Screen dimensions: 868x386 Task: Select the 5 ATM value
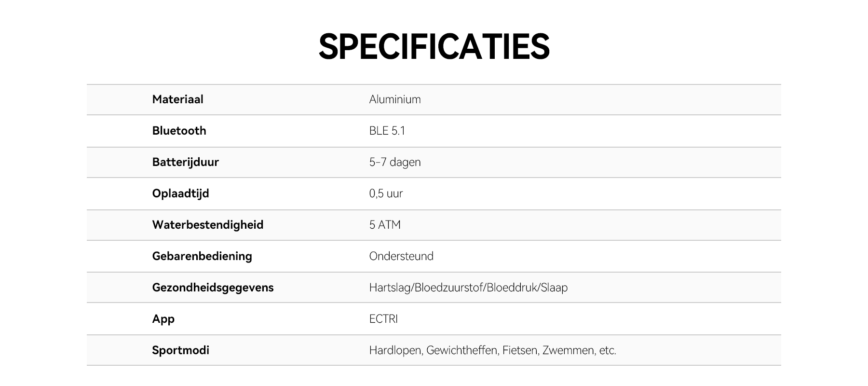385,225
